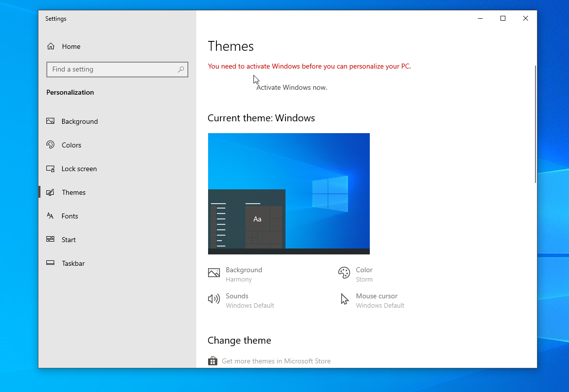569x392 pixels.
Task: Click the Mouse cursor arrow icon
Action: click(x=344, y=299)
